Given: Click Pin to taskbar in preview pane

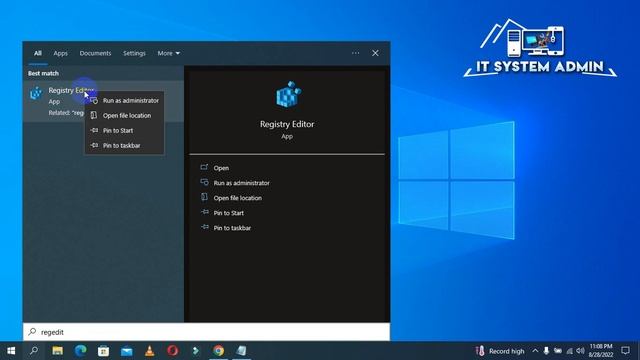Looking at the screenshot, I should (232, 228).
